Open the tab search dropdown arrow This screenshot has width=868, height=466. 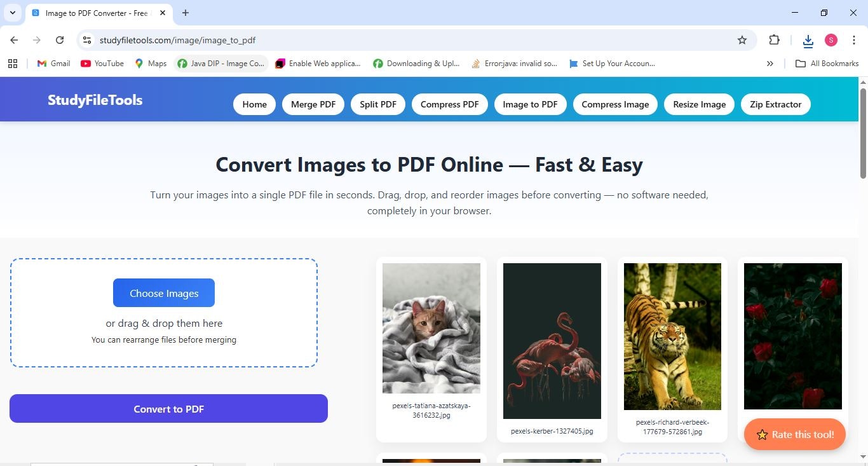(x=12, y=12)
